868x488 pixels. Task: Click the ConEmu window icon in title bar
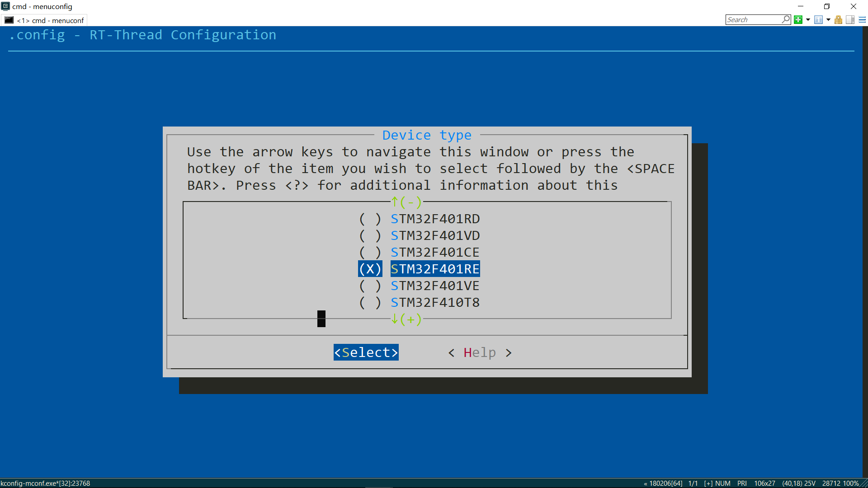5,6
